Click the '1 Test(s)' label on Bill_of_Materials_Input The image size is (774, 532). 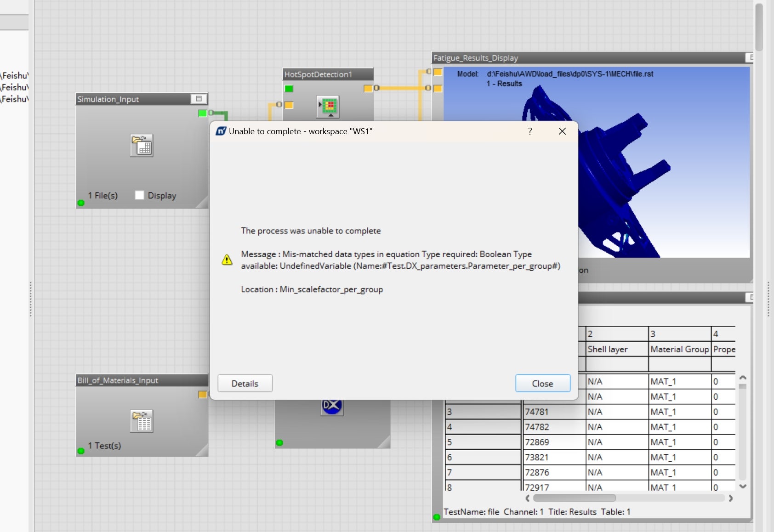105,446
